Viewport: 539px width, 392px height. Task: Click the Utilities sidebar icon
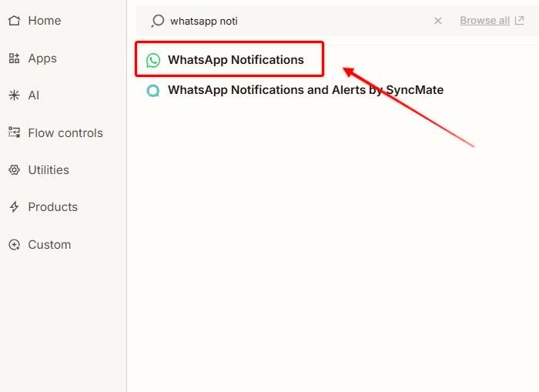point(14,170)
